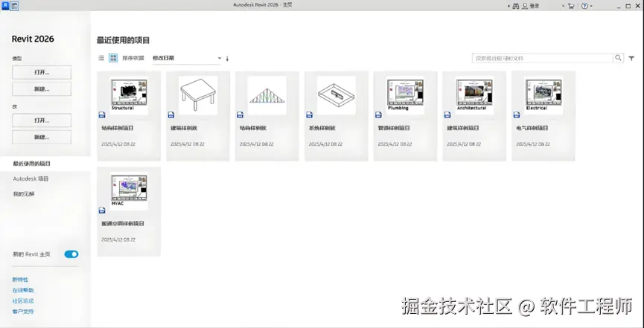Switch to list view of recent files
The height and width of the screenshot is (328, 644).
(x=101, y=58)
